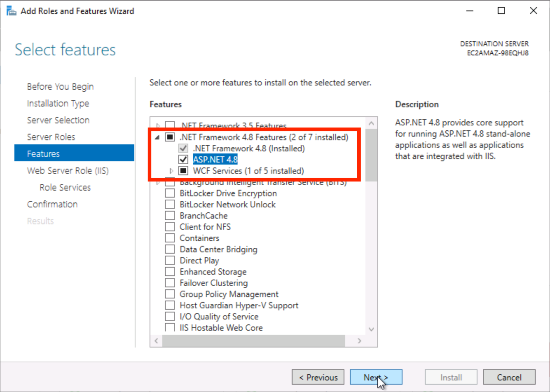550x392 pixels.
Task: Check the Failover Clustering box
Action: pos(170,283)
